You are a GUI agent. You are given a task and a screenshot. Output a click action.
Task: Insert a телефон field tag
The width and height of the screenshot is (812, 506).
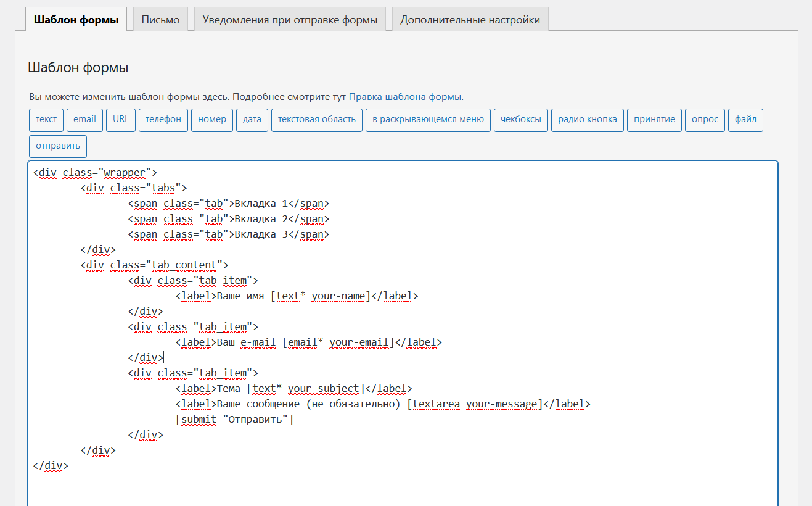(x=163, y=120)
